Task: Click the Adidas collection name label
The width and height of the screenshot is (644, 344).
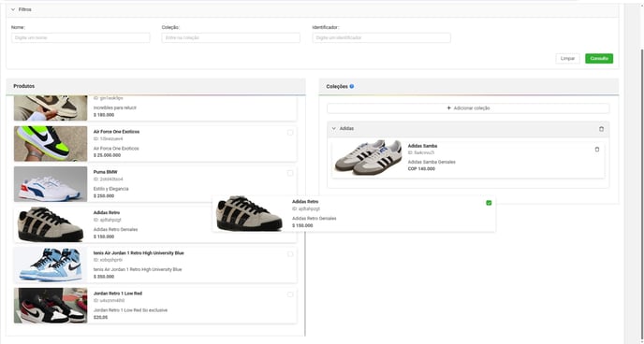Action: coord(346,129)
